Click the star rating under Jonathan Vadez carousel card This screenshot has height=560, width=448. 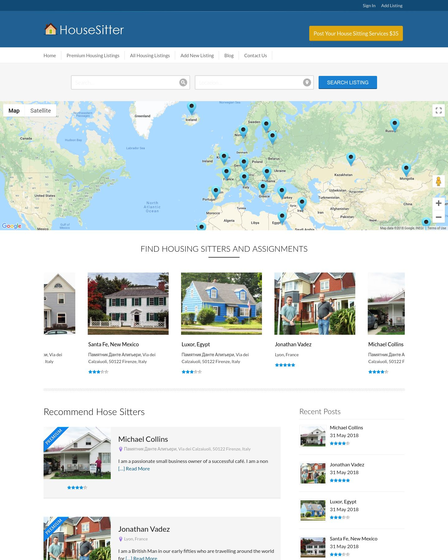pyautogui.click(x=285, y=365)
